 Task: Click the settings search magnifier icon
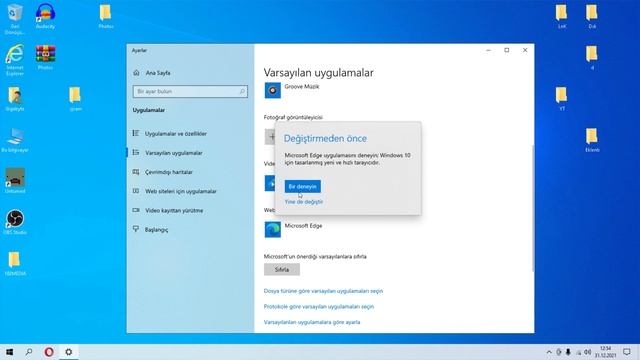(242, 91)
